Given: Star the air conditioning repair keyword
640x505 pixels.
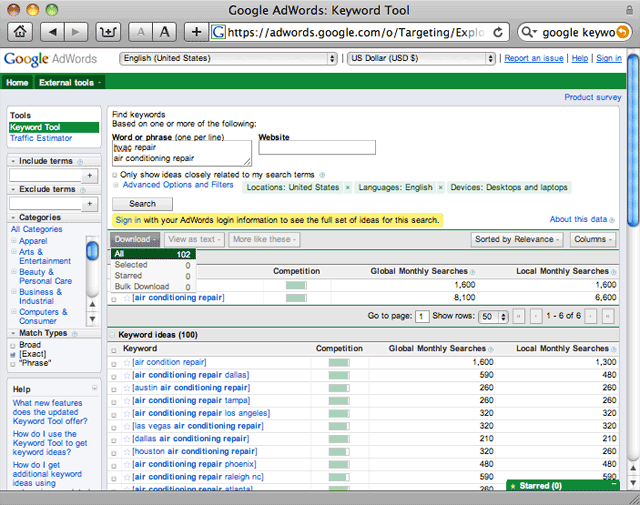Looking at the screenshot, I should (x=127, y=298).
